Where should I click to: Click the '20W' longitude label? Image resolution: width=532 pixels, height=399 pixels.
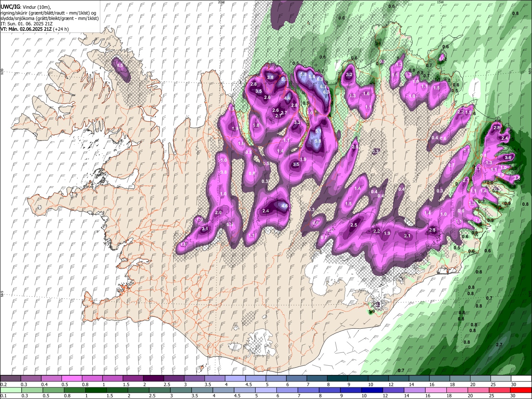[221, 2]
